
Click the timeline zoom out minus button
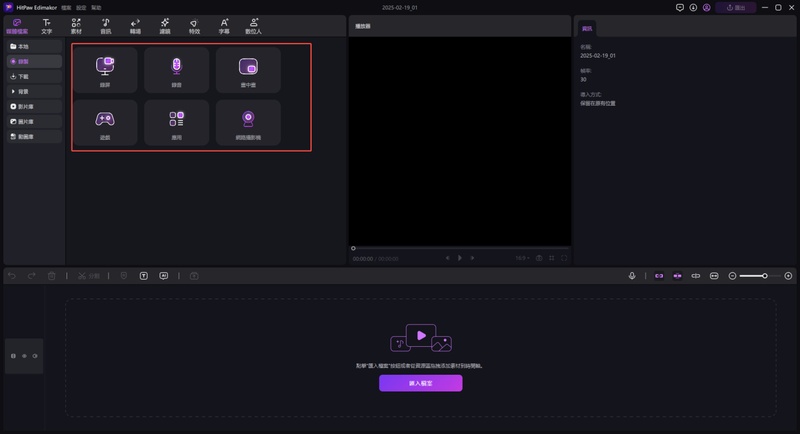(x=733, y=276)
